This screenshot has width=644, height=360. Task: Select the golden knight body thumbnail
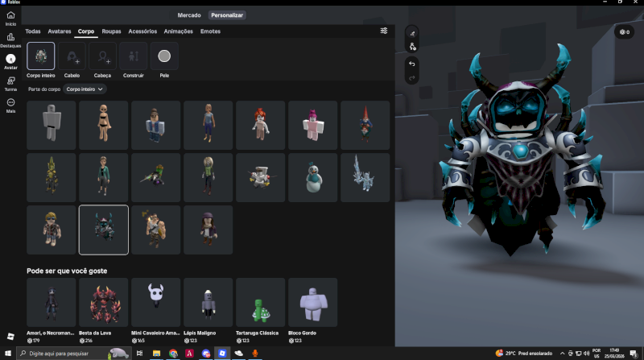coord(52,177)
